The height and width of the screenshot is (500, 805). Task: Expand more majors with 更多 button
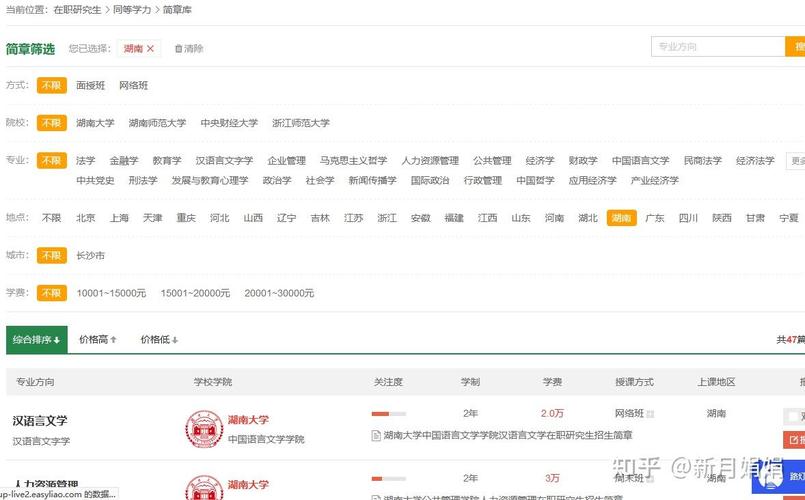[796, 161]
